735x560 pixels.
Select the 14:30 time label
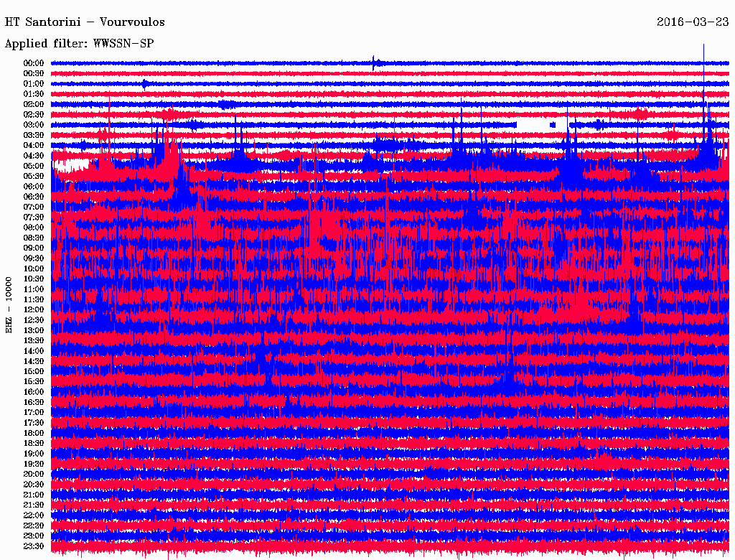tap(34, 361)
